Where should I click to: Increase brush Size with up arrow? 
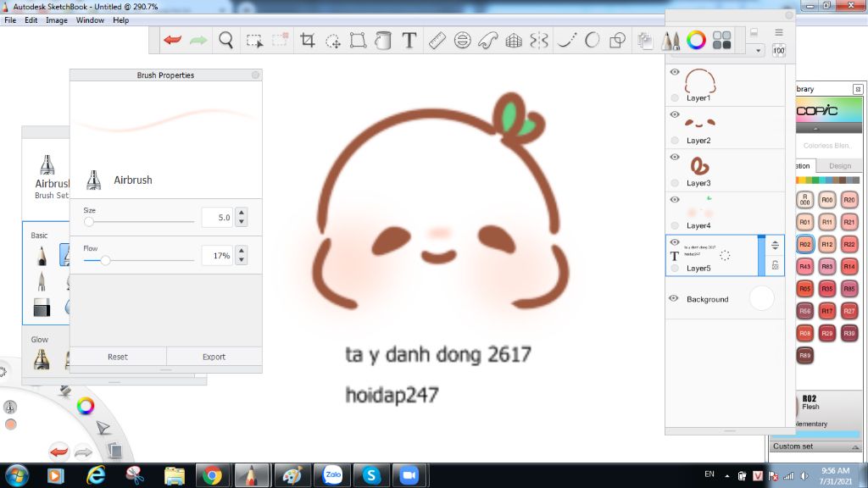pos(242,213)
